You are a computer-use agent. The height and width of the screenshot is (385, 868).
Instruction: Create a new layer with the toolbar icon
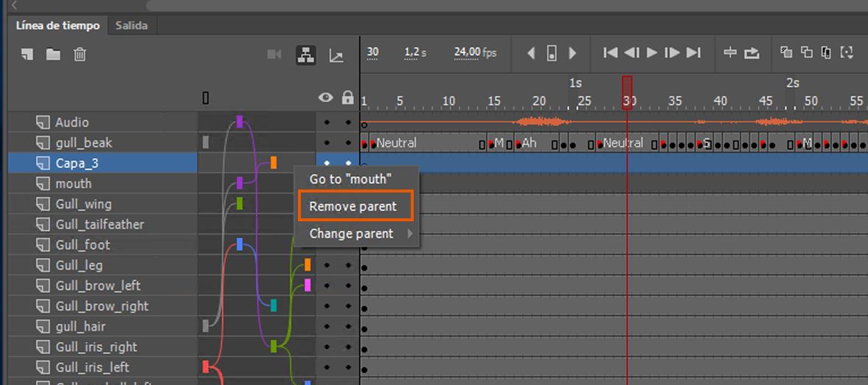tap(28, 55)
